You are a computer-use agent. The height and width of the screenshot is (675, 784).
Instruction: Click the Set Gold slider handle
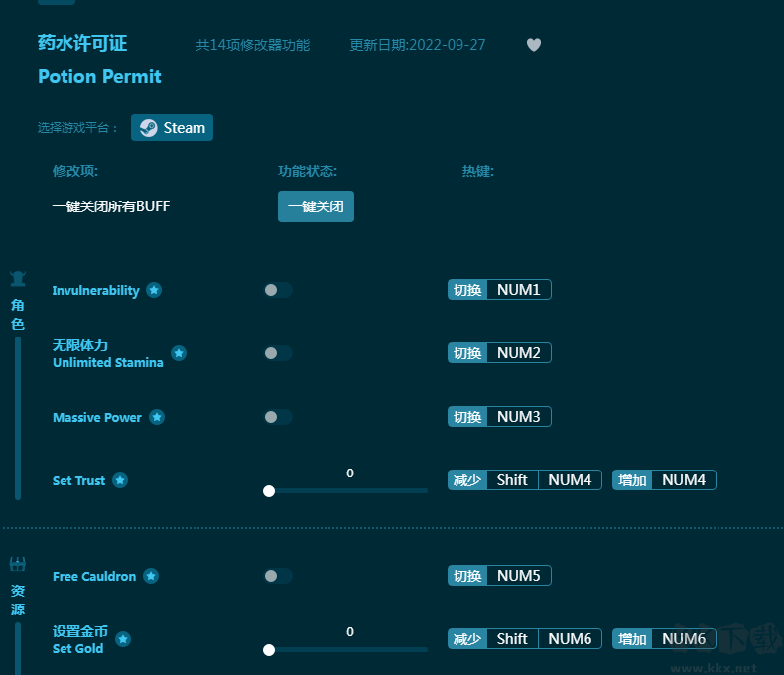click(269, 649)
